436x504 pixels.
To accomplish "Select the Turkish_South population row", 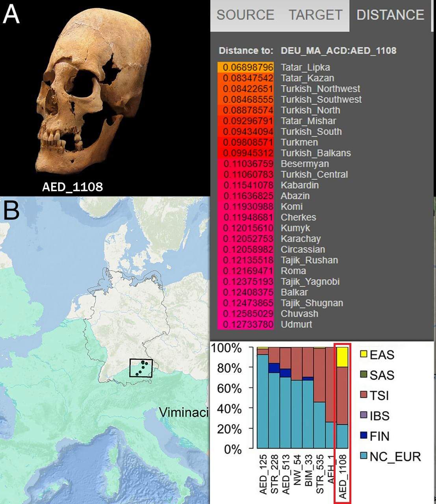I will point(280,132).
